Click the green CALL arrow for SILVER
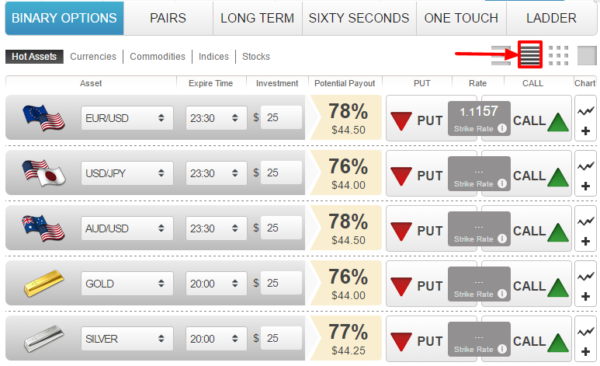Viewport: 600px width, 366px height. (x=558, y=343)
